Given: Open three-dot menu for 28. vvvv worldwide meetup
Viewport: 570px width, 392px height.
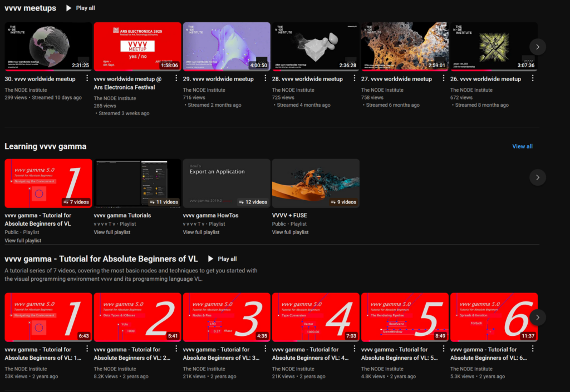Looking at the screenshot, I should (355, 79).
